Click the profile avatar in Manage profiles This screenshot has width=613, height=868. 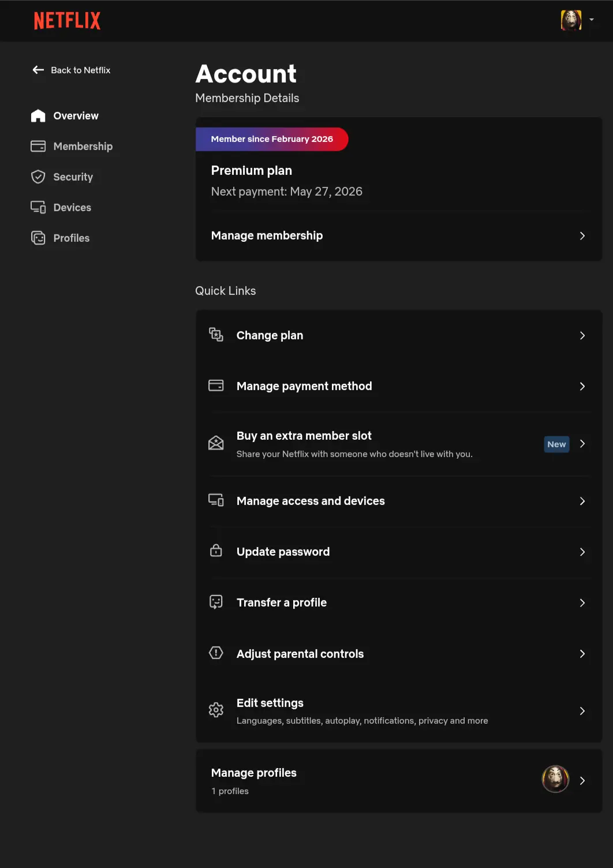click(x=555, y=779)
